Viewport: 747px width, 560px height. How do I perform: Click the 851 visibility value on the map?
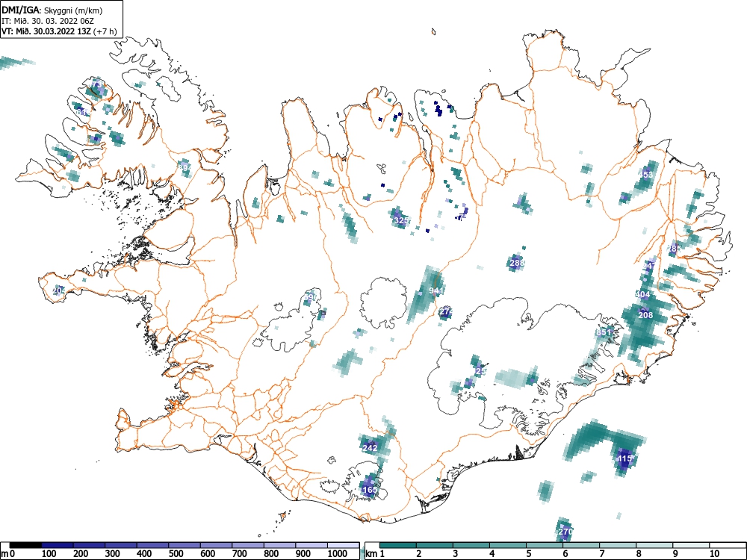[603, 332]
